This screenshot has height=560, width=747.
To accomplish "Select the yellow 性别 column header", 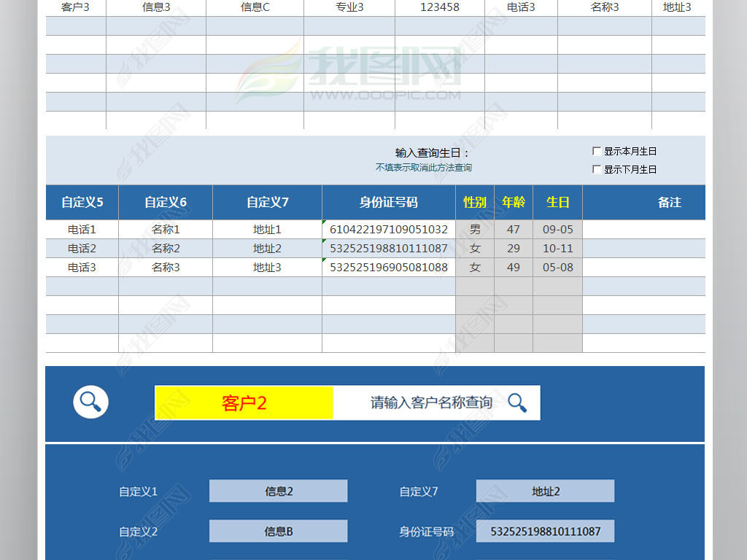I will 475,202.
